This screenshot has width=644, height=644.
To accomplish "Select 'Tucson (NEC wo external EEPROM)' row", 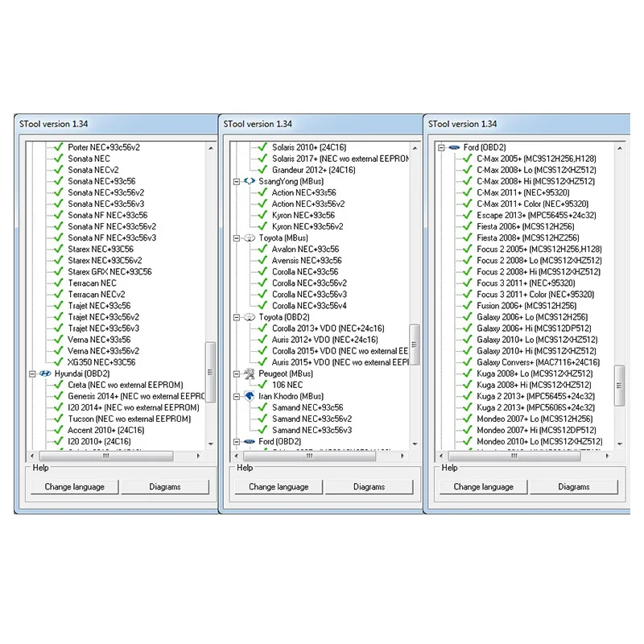I will pyautogui.click(x=130, y=419).
